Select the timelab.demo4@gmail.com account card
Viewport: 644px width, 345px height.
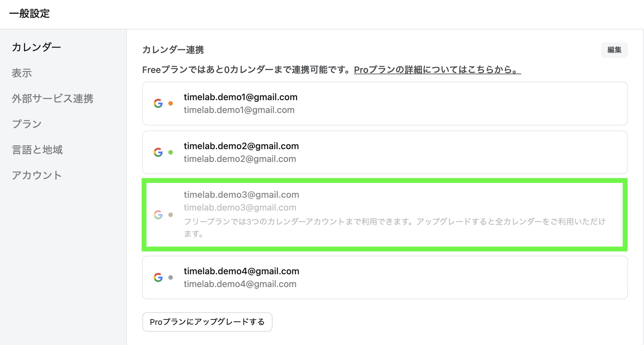385,277
